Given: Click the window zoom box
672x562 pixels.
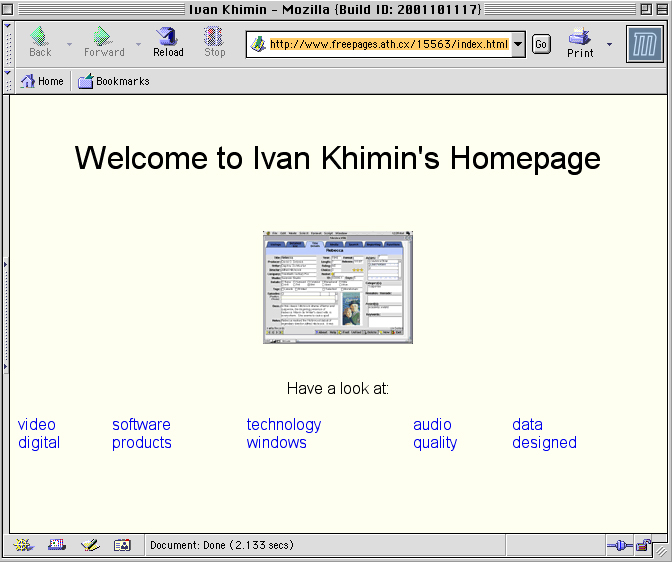Looking at the screenshot, I should tap(646, 9).
